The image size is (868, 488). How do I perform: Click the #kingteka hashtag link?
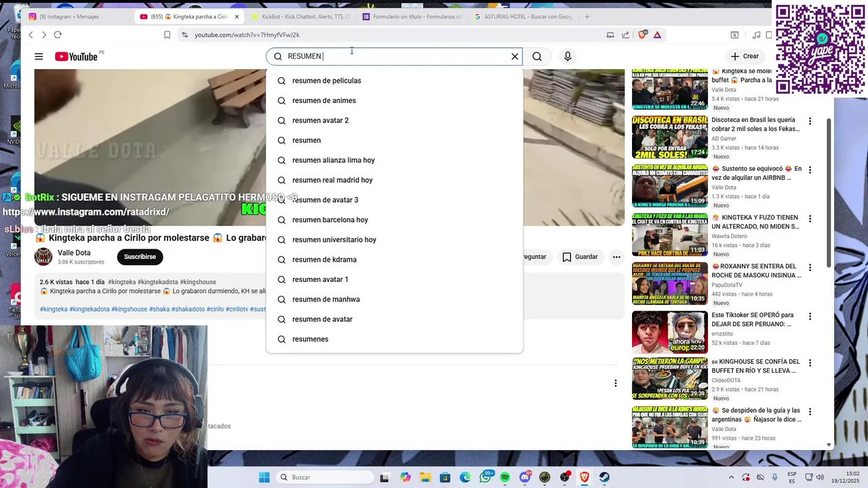(54, 309)
